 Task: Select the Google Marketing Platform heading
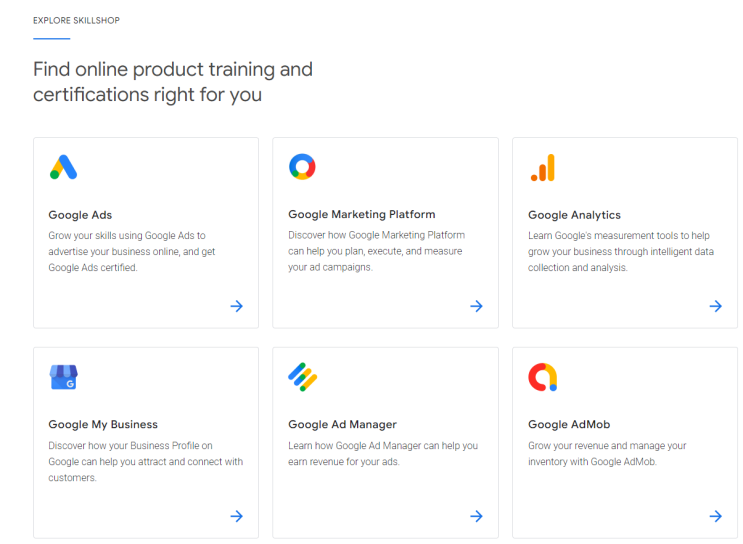(x=361, y=215)
